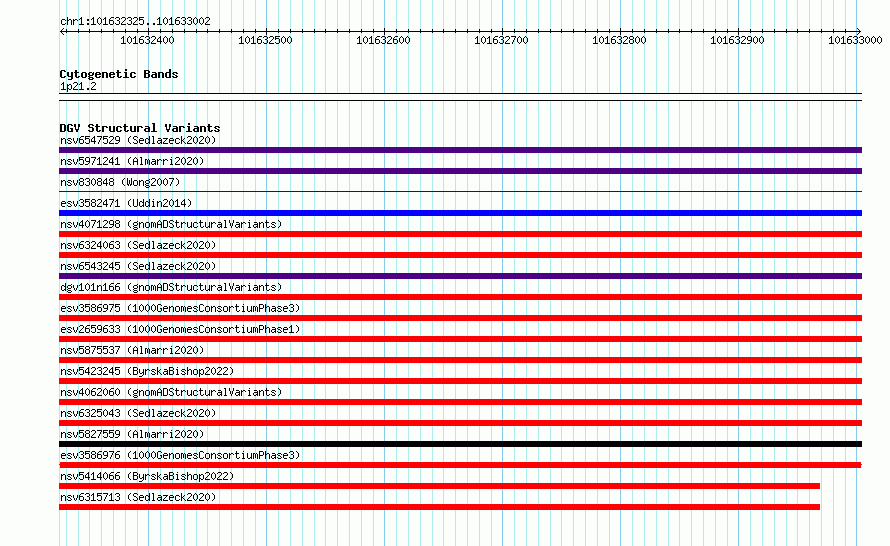Click the red bar under nsv4071298

[x=460, y=234]
